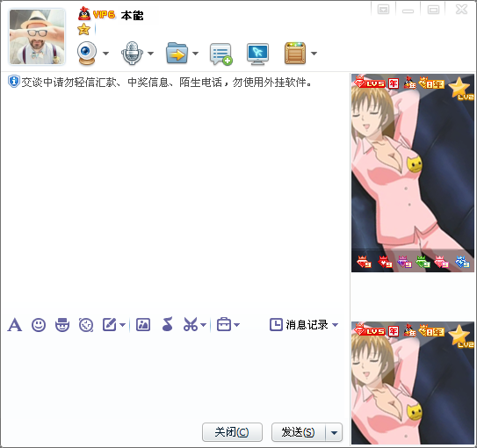The image size is (477, 448).
Task: Click the red penguin QQ member icon
Action: (x=84, y=14)
